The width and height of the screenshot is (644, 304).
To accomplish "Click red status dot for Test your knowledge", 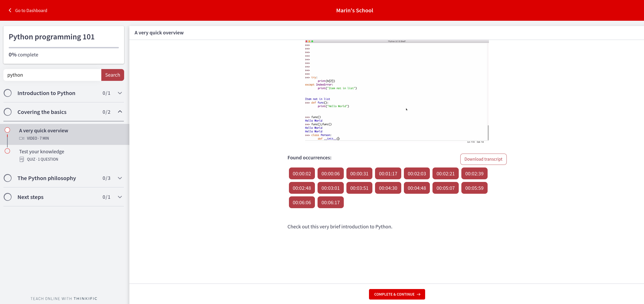I will tap(7, 151).
